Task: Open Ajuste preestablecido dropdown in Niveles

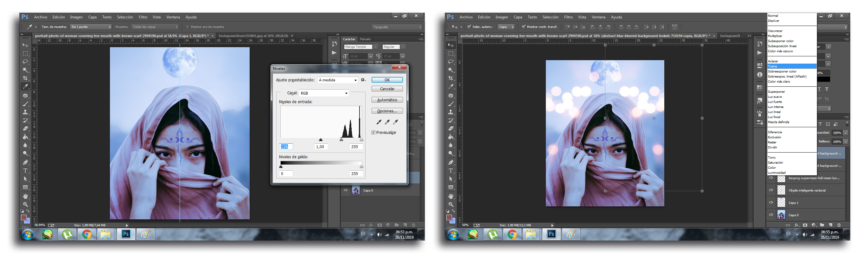Action: 337,80
